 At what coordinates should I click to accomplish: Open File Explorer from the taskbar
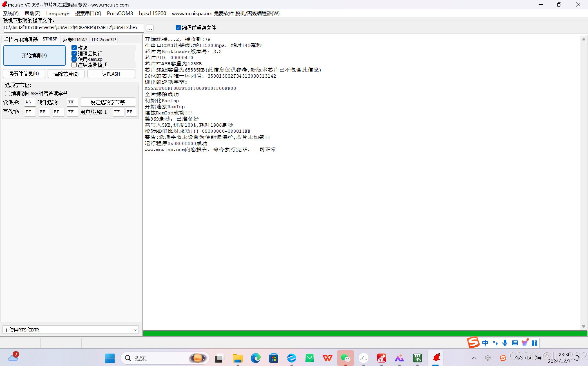click(x=237, y=358)
